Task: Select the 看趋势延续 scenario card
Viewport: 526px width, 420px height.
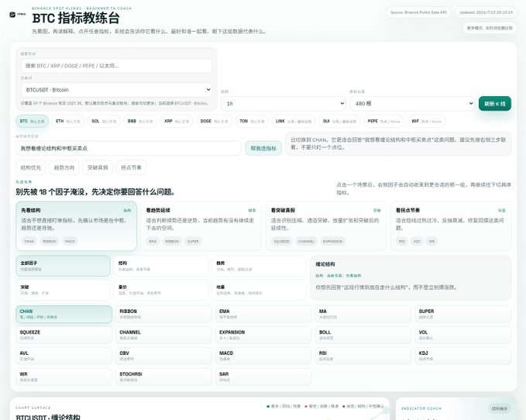Action: (x=201, y=225)
